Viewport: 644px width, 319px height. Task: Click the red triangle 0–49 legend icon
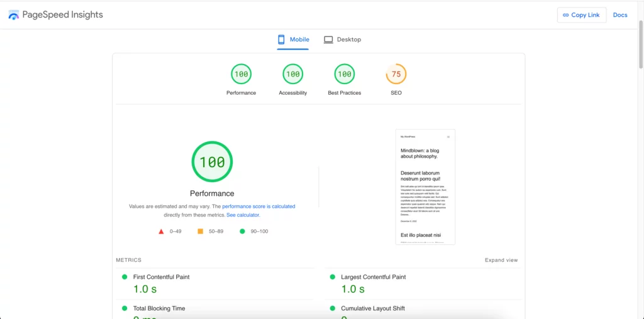pos(162,232)
